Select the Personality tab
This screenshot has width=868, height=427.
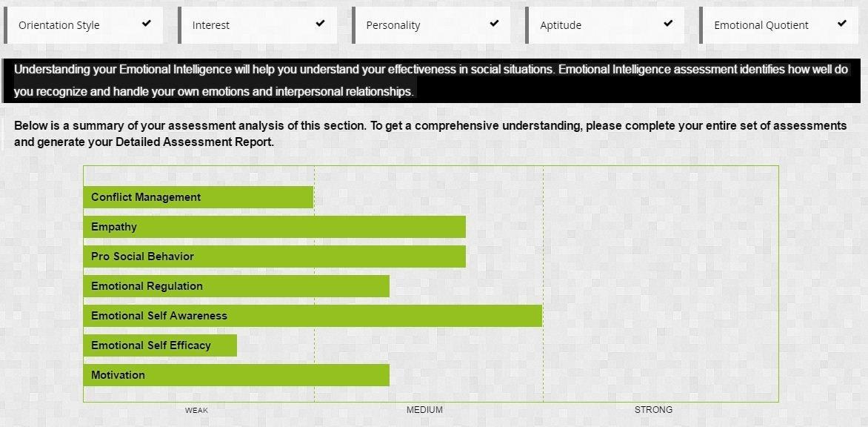[393, 25]
